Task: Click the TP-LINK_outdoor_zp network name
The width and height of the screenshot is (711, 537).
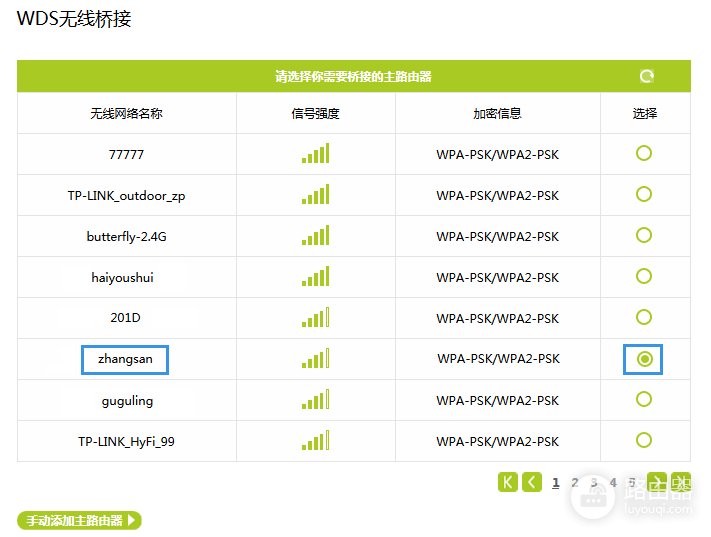Action: [x=127, y=196]
